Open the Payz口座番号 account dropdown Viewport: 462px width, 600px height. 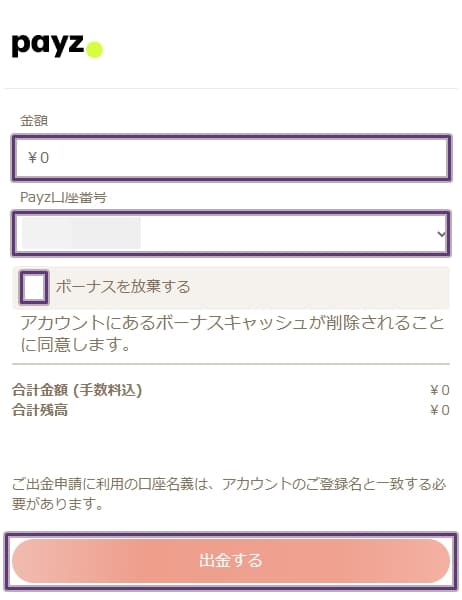tap(232, 233)
